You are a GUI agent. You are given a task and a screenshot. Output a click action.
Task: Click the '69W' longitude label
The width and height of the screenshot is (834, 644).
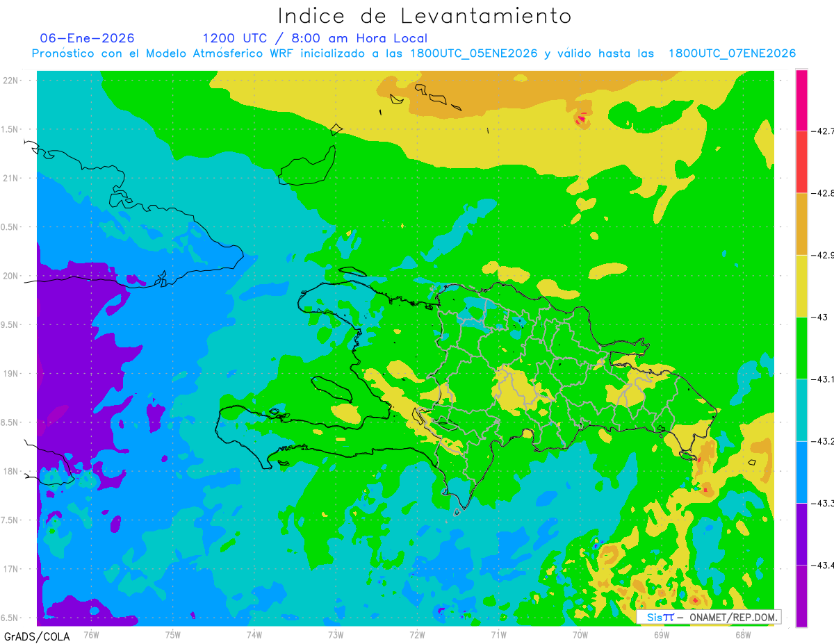pos(662,634)
